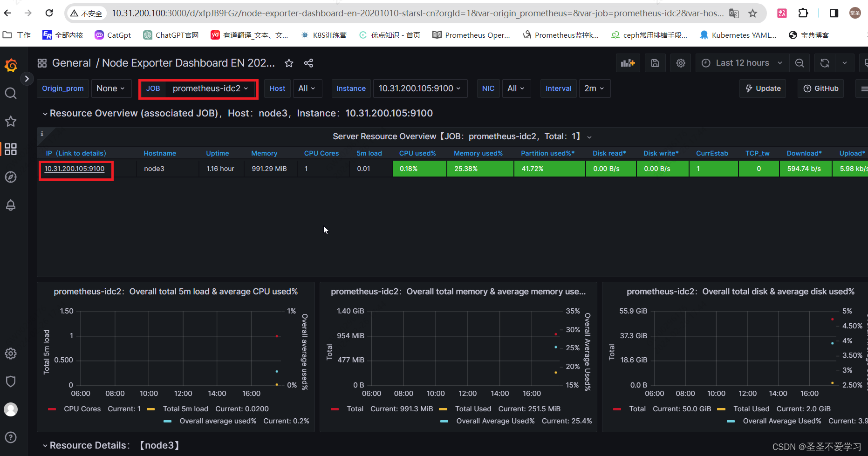Image resolution: width=868 pixels, height=456 pixels.
Task: Open dashboard settings gear icon
Action: [681, 63]
